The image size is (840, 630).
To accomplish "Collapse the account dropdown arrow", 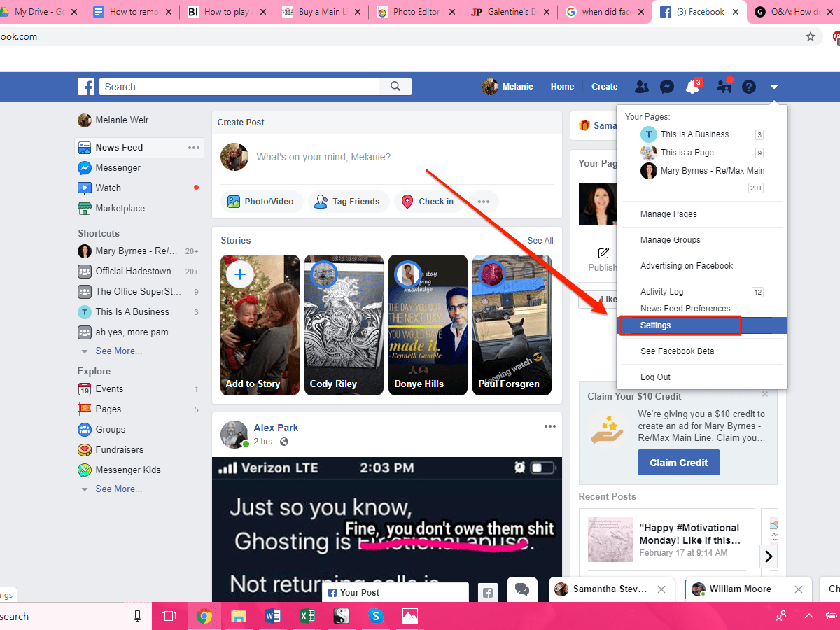I will (x=774, y=87).
